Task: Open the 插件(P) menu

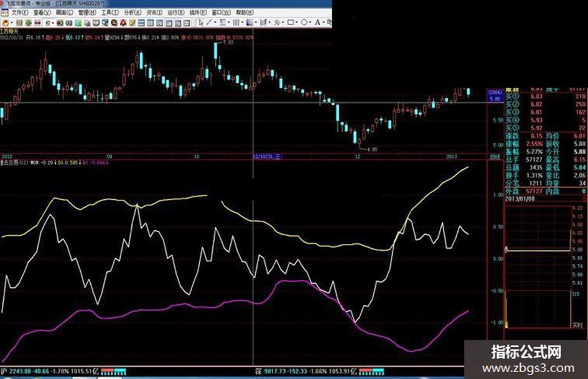Action: point(198,13)
